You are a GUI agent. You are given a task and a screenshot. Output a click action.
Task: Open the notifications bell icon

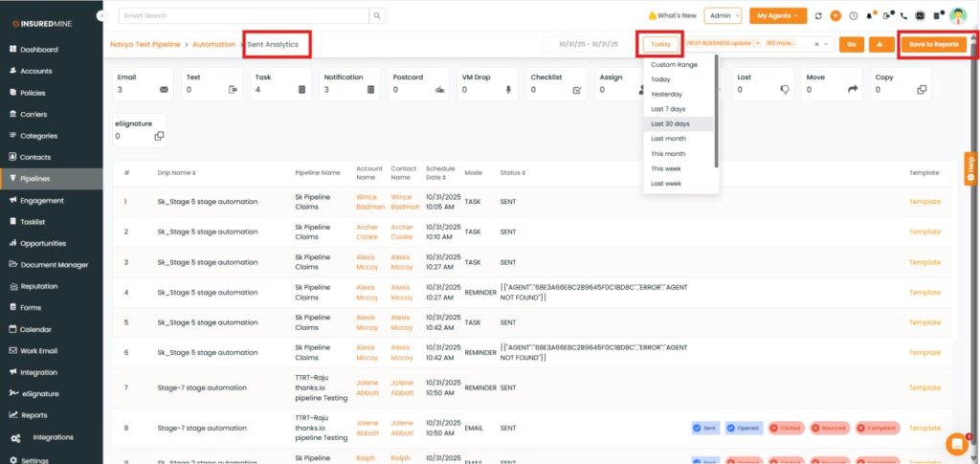870,16
